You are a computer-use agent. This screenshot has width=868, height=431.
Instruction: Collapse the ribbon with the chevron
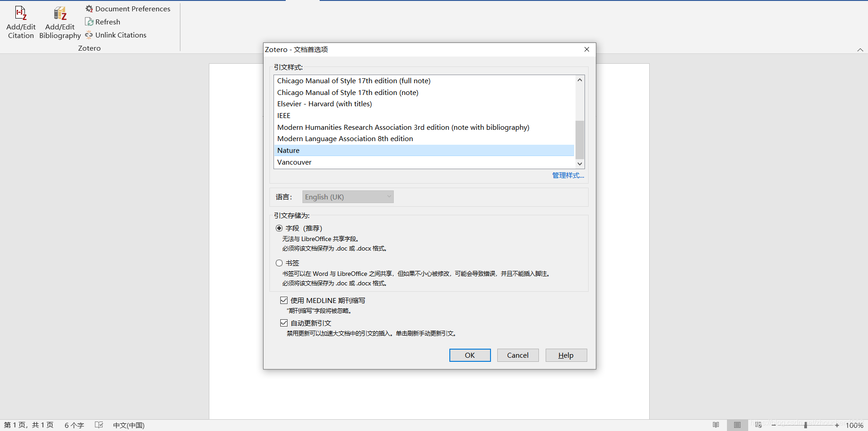[860, 50]
